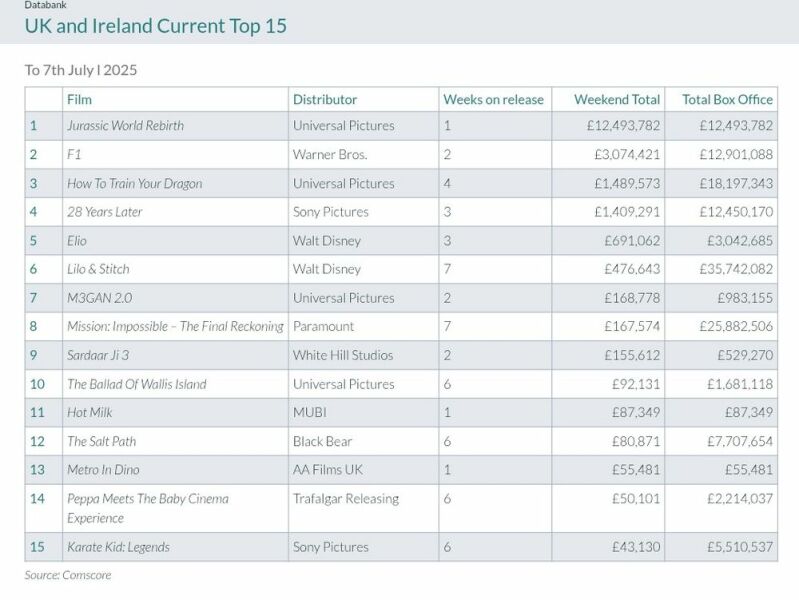799x600 pixels.
Task: Click the F1 film title
Action: (73, 155)
